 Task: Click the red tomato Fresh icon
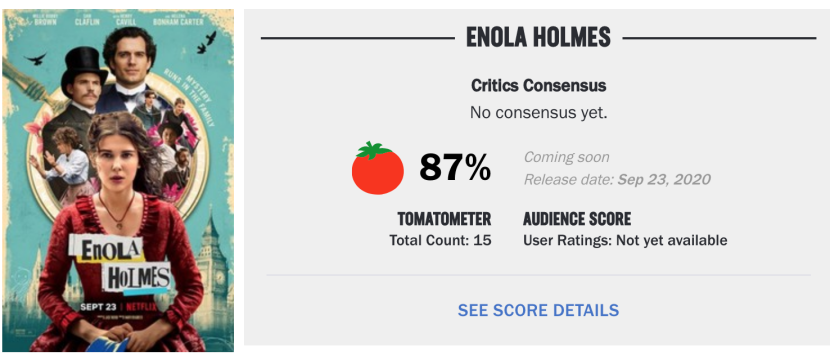(x=377, y=168)
